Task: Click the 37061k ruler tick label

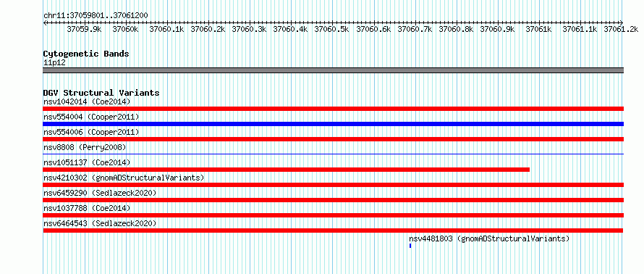Action: (x=539, y=29)
